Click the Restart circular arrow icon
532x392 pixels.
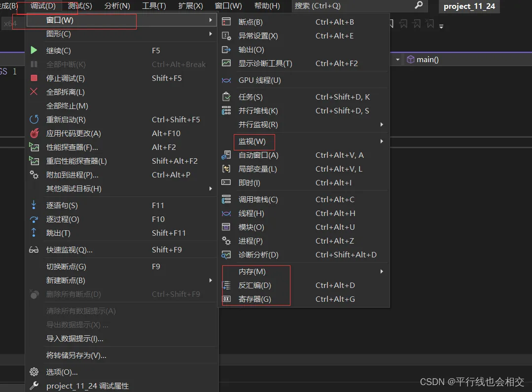(34, 119)
